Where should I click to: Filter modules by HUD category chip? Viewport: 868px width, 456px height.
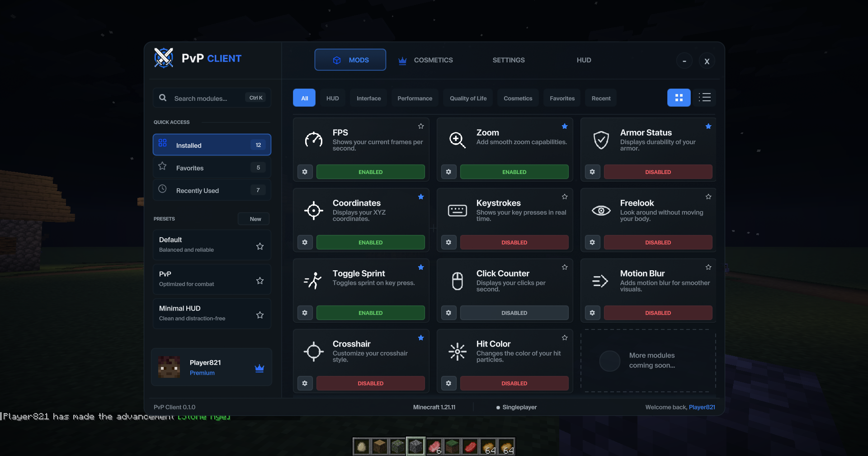333,98
